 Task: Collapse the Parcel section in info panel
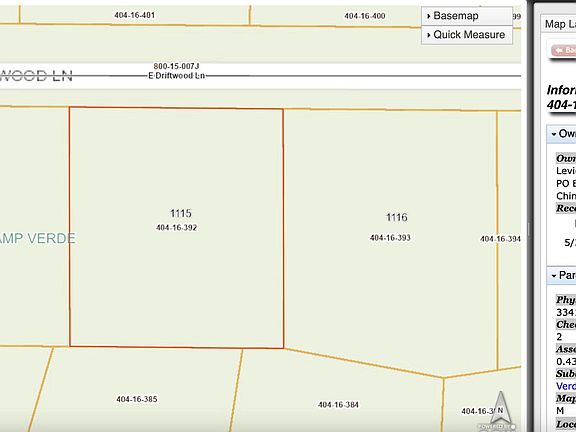562,276
